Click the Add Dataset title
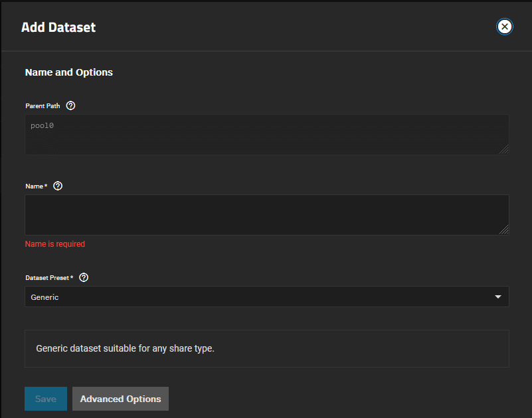This screenshot has width=532, height=418. click(x=58, y=27)
